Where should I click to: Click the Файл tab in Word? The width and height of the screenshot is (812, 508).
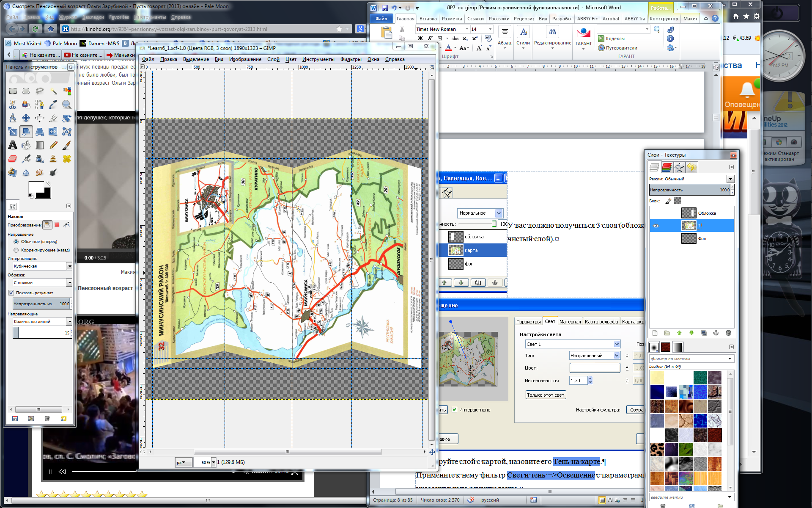tap(381, 19)
